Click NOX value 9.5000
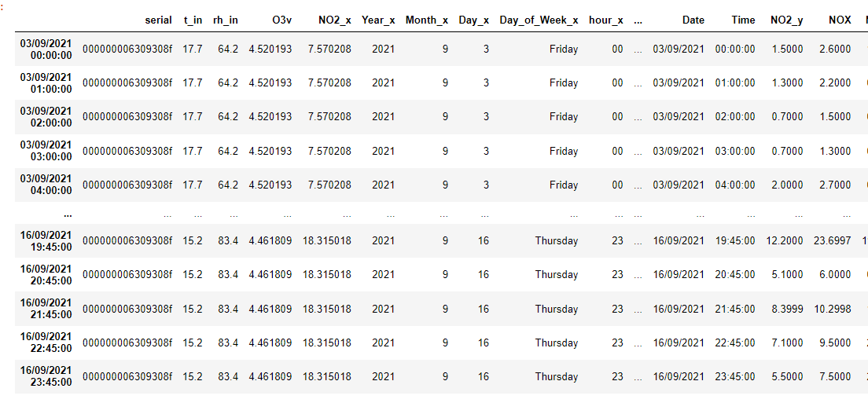 [835, 343]
